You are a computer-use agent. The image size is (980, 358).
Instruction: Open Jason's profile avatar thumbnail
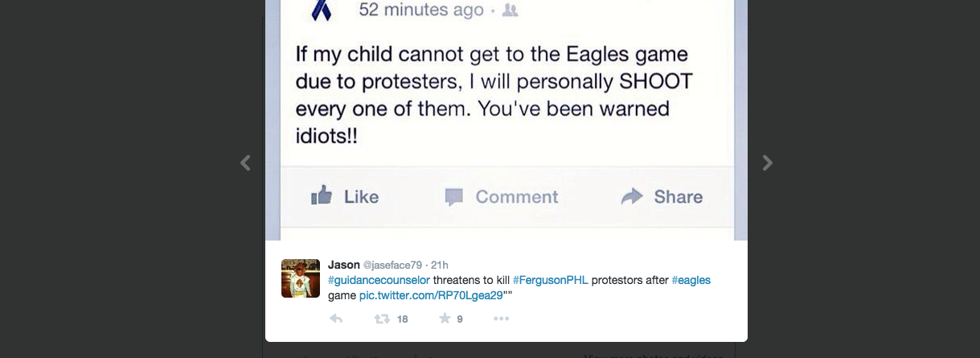[301, 278]
